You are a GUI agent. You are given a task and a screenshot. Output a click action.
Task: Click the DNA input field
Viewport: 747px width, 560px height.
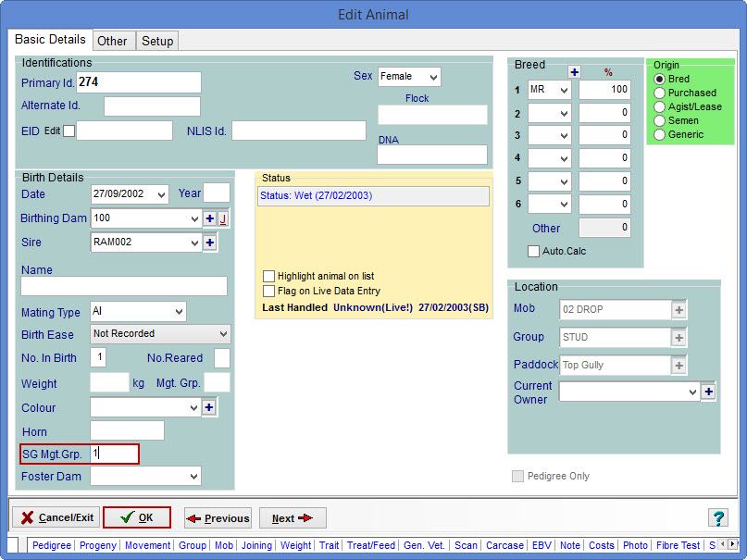pos(432,155)
